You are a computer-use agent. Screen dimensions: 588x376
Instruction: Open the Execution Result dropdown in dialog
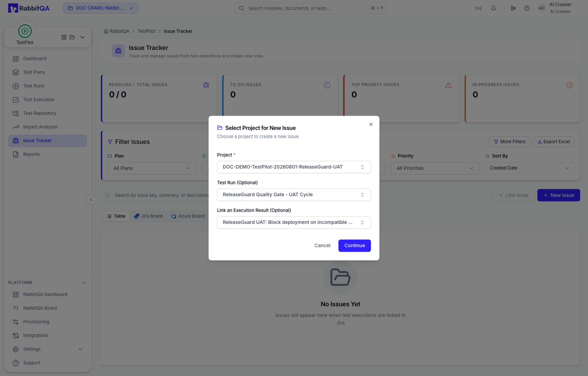(294, 223)
